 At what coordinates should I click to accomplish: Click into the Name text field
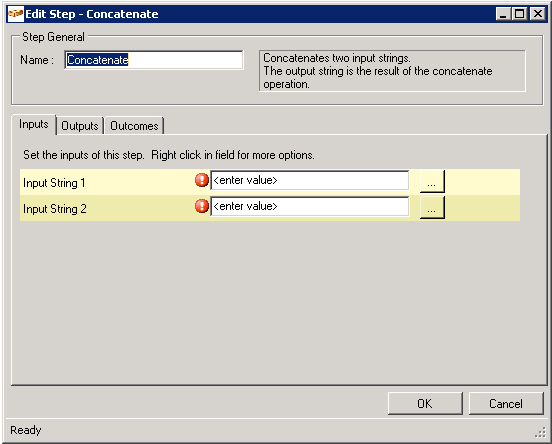pyautogui.click(x=154, y=60)
